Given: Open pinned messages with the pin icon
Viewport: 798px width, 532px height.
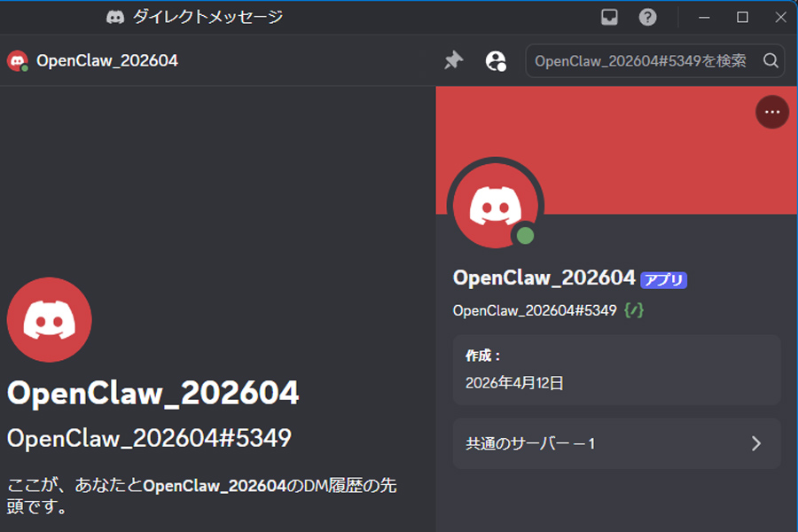Looking at the screenshot, I should pos(453,60).
